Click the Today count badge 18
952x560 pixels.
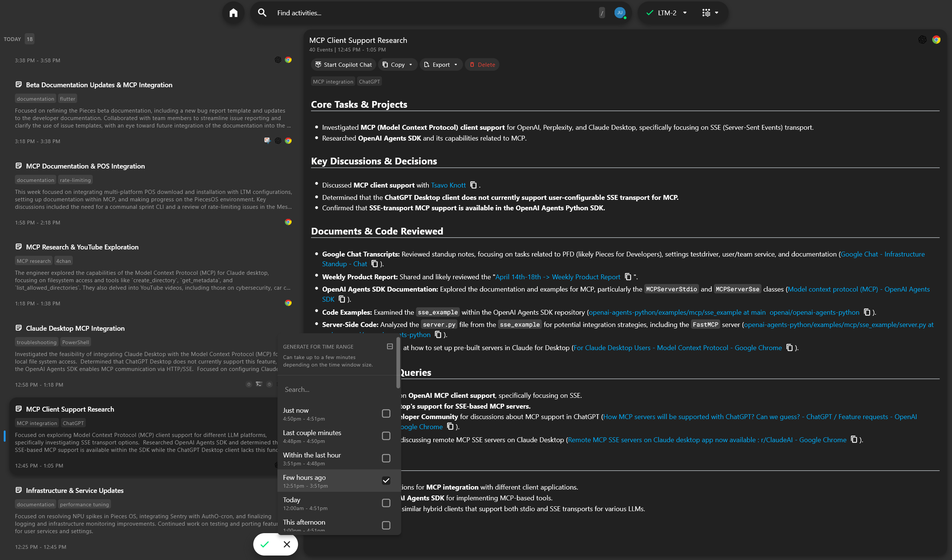[x=29, y=39]
